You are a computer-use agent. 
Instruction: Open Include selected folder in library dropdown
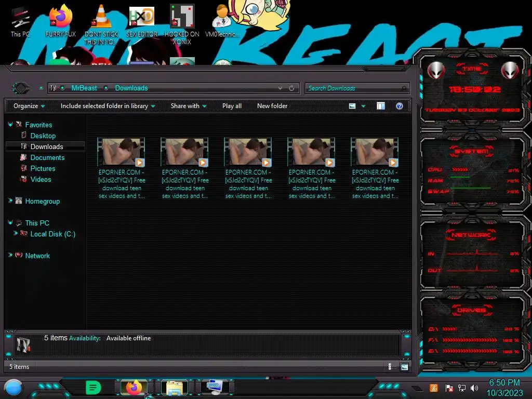tap(108, 106)
